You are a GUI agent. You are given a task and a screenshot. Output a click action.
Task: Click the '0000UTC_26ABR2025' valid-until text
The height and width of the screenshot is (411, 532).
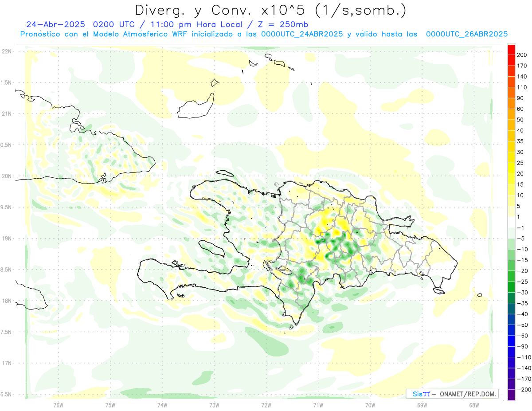point(466,34)
